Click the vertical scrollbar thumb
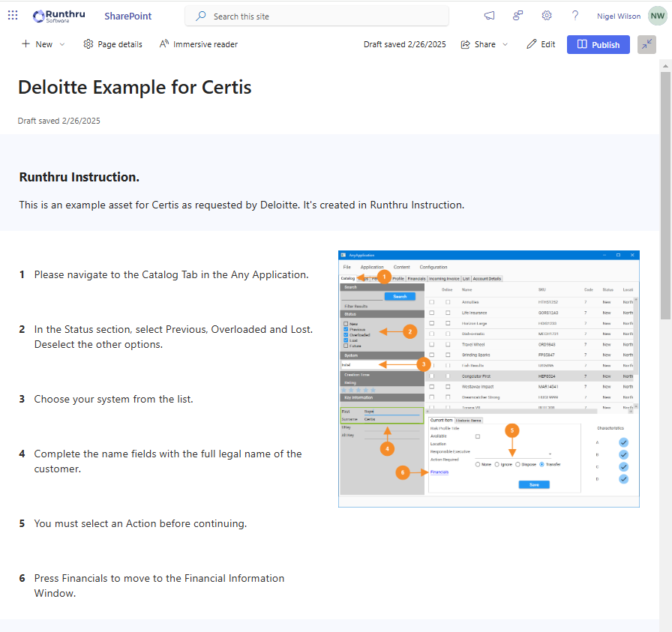672x632 pixels. 665,196
